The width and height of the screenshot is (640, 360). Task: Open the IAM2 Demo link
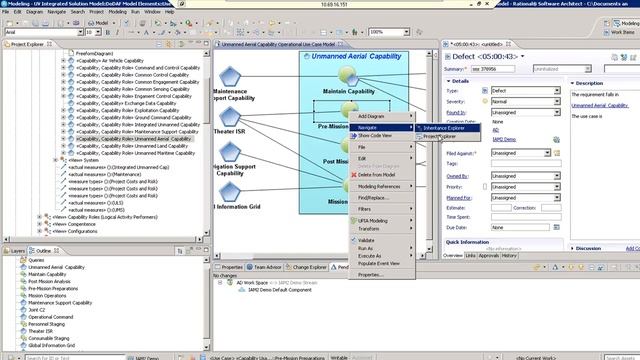pos(504,140)
